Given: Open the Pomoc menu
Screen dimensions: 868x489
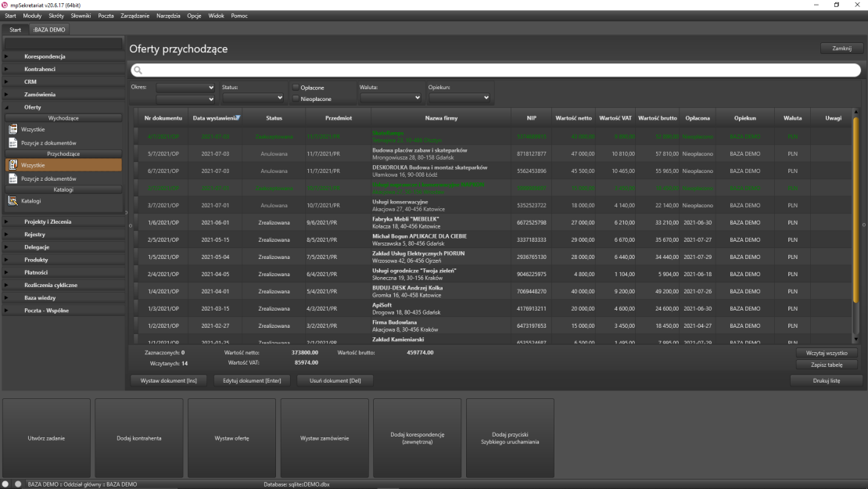Looking at the screenshot, I should point(239,16).
